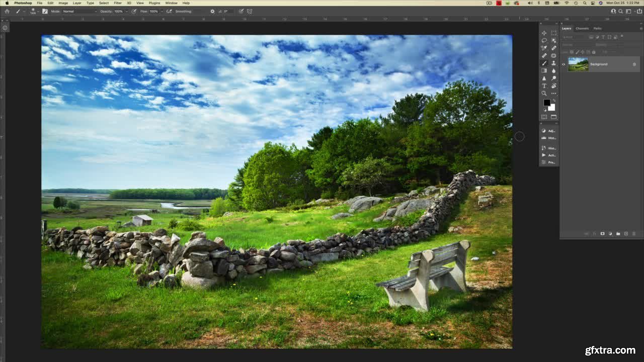Select the Zoom tool
644x362 pixels.
coord(544,94)
